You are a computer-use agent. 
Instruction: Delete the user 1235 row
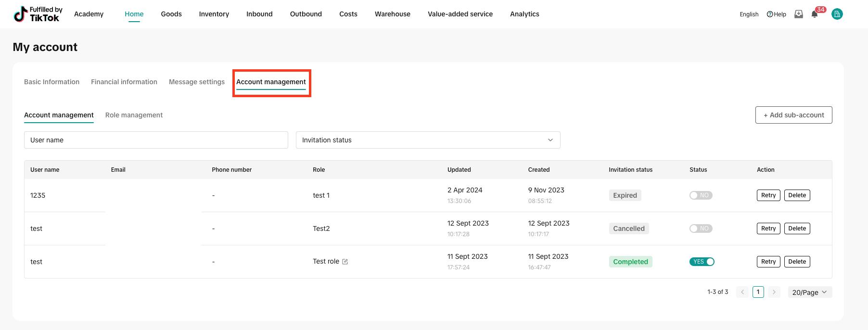point(797,195)
